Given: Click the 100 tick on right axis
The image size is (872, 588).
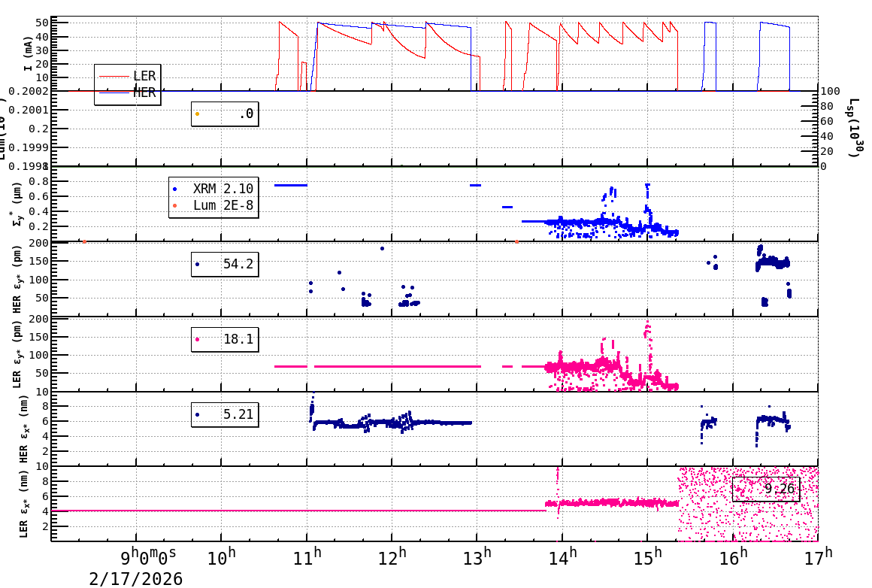Looking at the screenshot, I should 830,91.
